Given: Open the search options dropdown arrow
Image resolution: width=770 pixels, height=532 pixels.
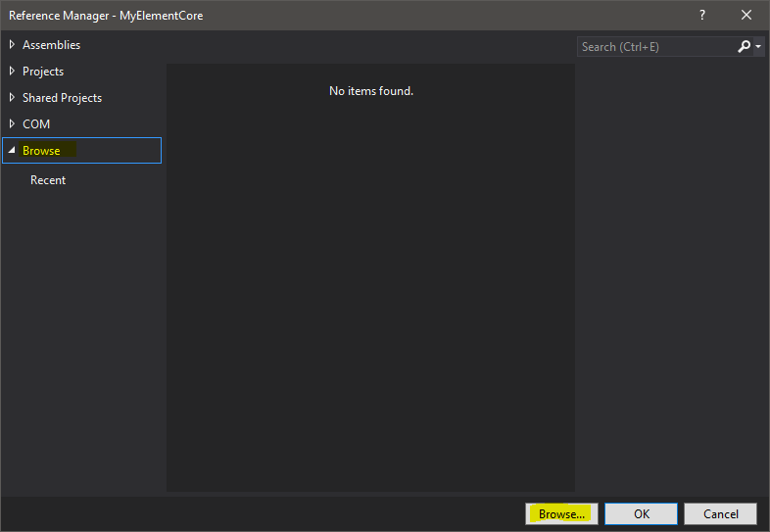Looking at the screenshot, I should pyautogui.click(x=758, y=47).
